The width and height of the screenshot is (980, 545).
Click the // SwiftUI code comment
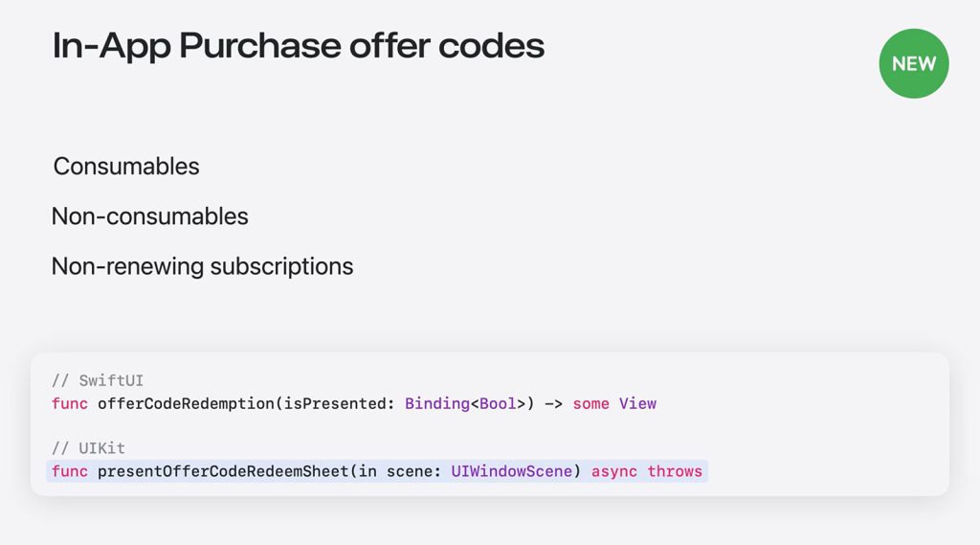(x=98, y=381)
